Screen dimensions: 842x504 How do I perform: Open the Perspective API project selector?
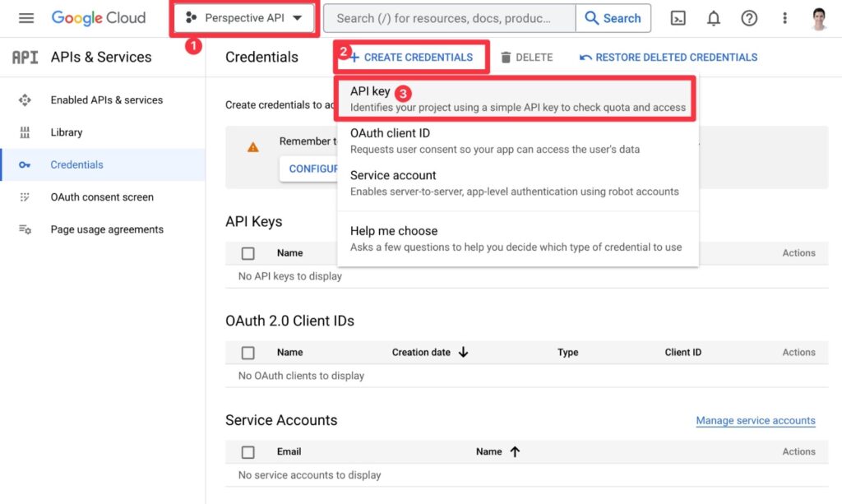[x=243, y=18]
